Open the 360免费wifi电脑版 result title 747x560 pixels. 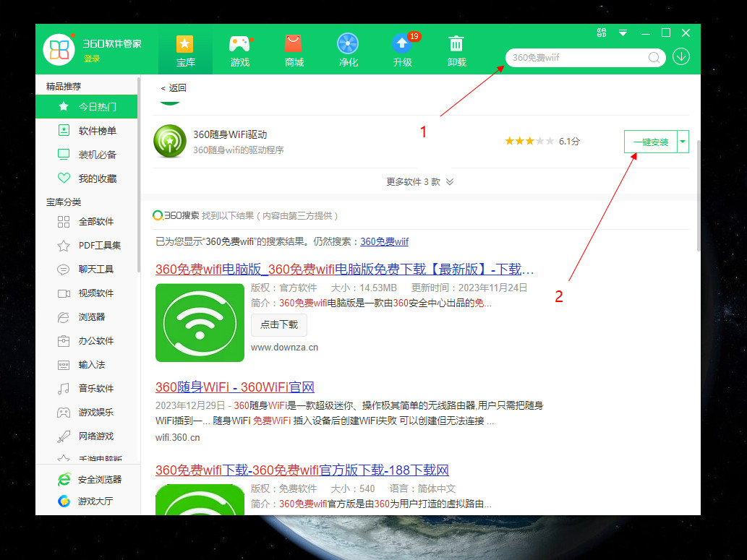pyautogui.click(x=344, y=270)
